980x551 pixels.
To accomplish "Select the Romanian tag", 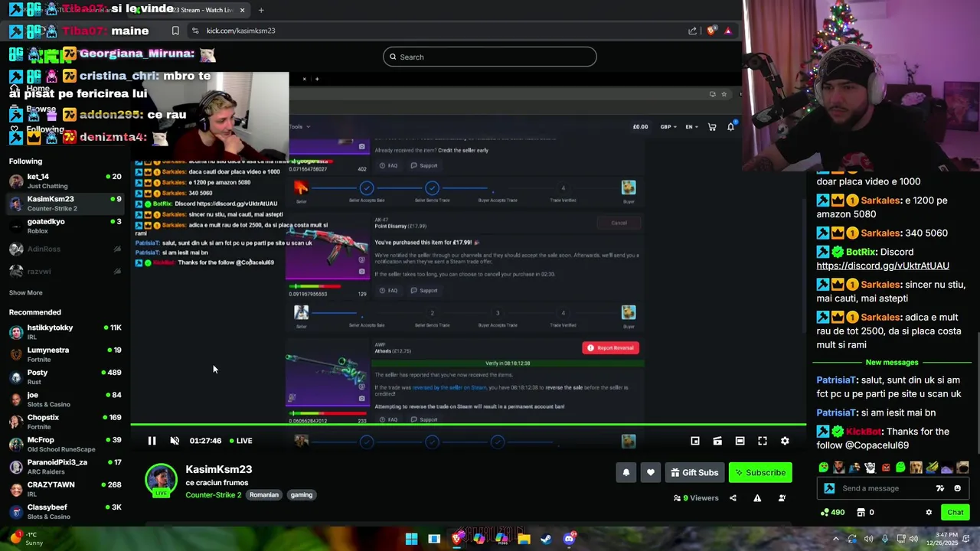I will 264,495.
